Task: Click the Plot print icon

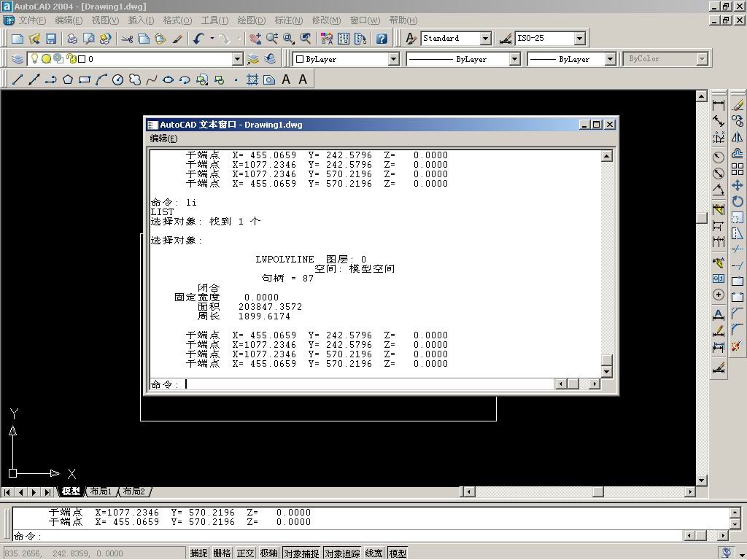Action: tap(72, 39)
